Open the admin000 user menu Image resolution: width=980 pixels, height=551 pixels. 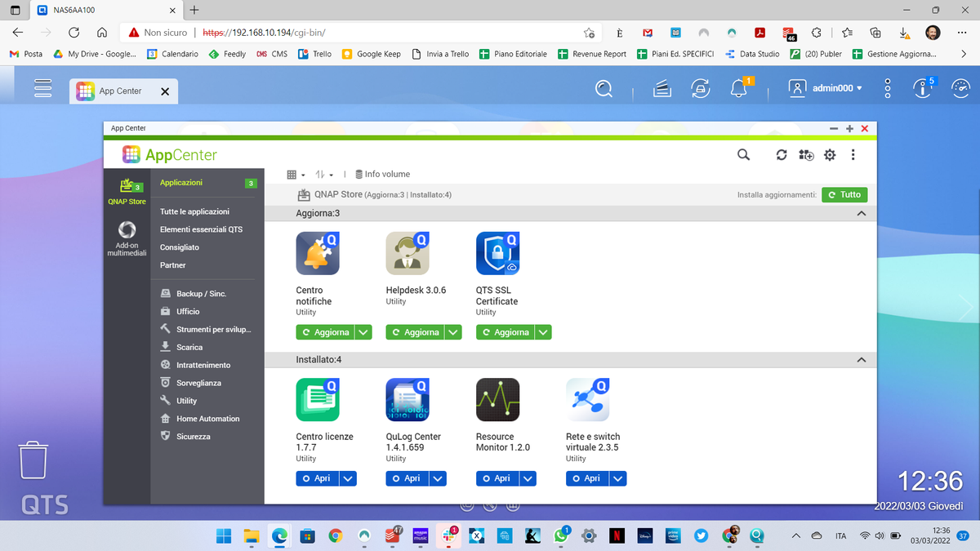[826, 88]
